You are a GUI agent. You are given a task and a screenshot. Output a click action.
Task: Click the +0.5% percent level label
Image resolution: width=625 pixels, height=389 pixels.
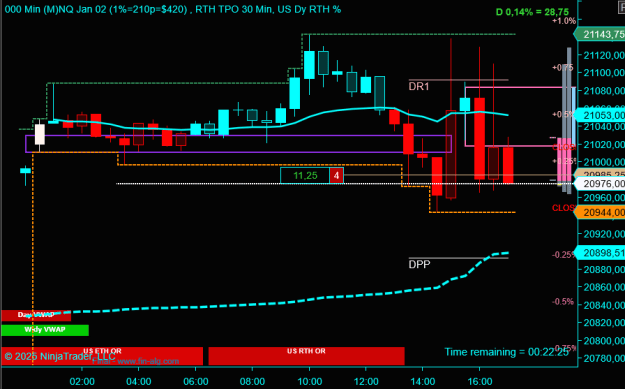tap(563, 114)
